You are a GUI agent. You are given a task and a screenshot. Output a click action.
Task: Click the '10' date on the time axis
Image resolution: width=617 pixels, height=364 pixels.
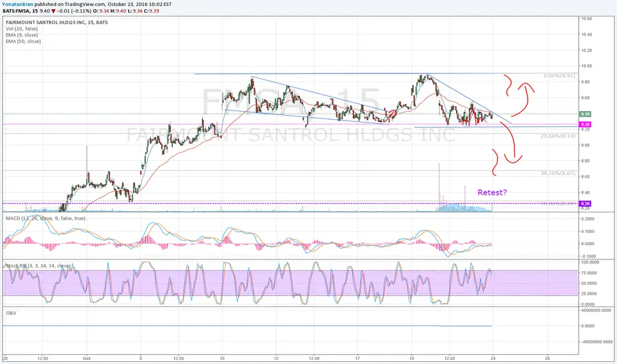(x=222, y=359)
